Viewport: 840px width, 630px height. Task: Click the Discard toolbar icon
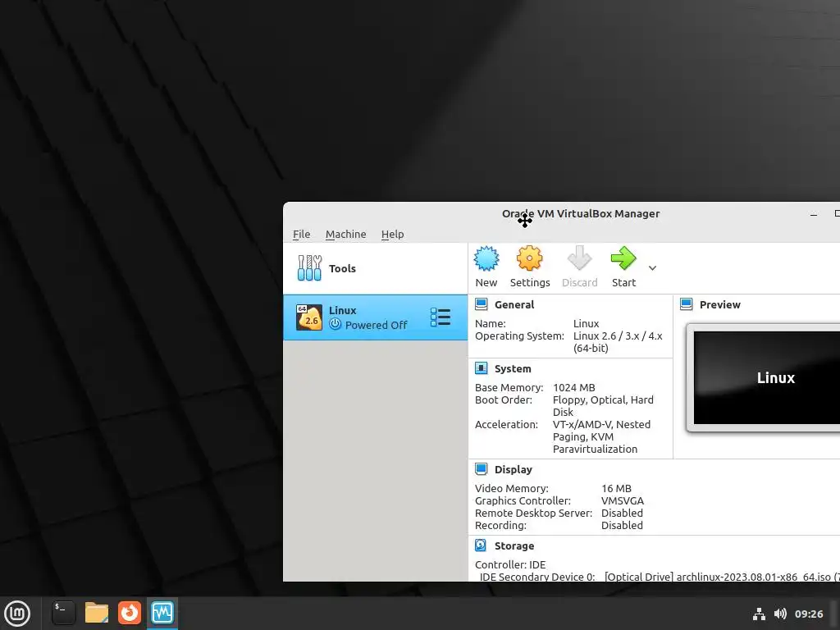(579, 258)
